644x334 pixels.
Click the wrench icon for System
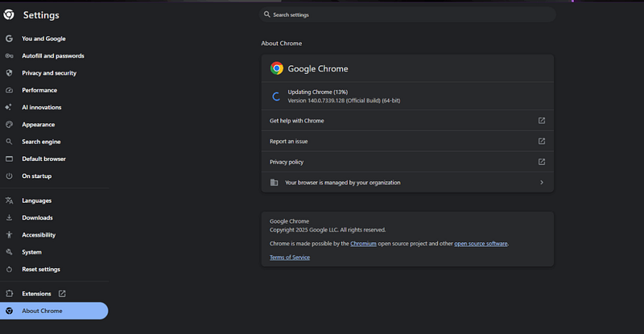9,252
